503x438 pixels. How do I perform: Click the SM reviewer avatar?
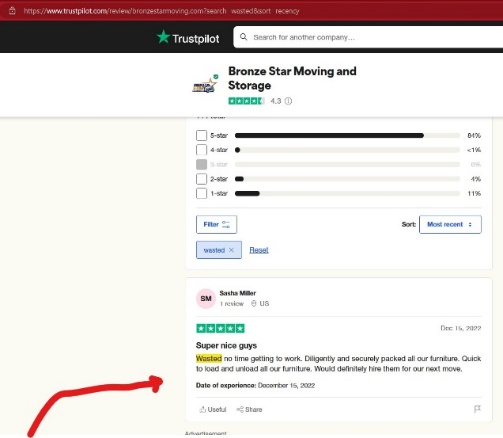click(206, 299)
